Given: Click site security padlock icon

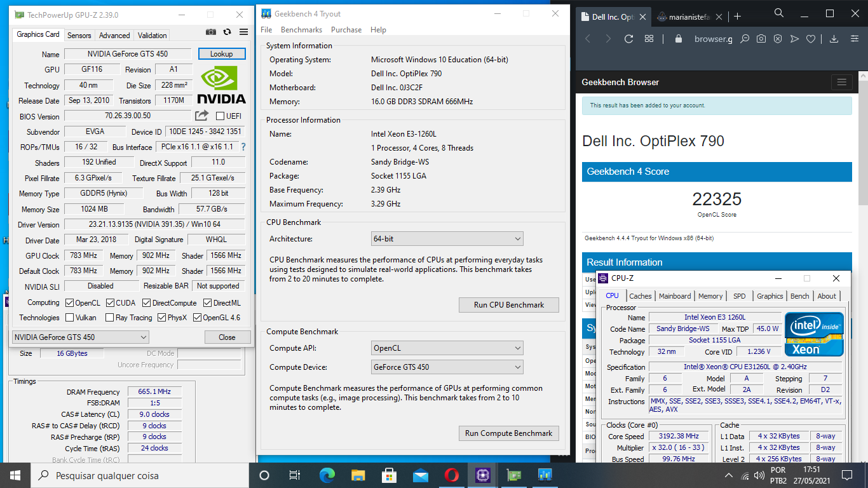Looking at the screenshot, I should [679, 39].
